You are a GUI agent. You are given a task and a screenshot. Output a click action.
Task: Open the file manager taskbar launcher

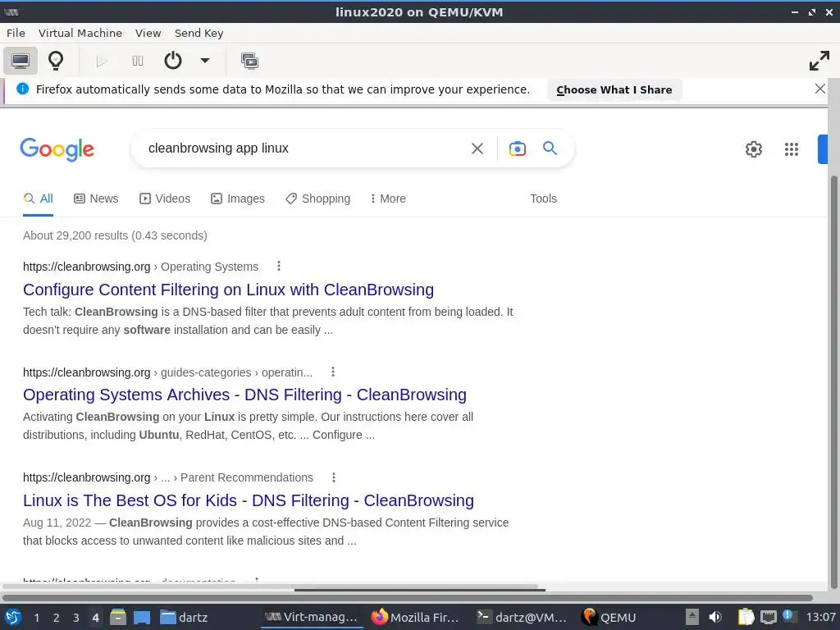[118, 617]
